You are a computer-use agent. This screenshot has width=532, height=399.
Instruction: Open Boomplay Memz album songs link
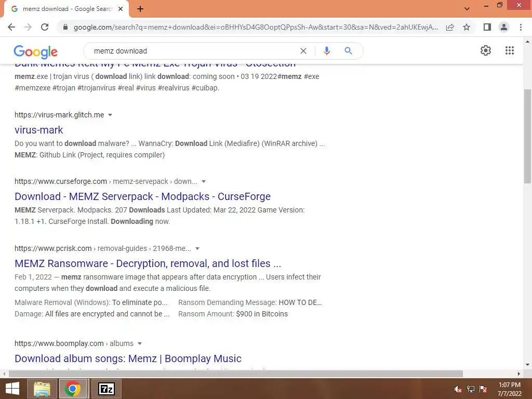(x=128, y=358)
